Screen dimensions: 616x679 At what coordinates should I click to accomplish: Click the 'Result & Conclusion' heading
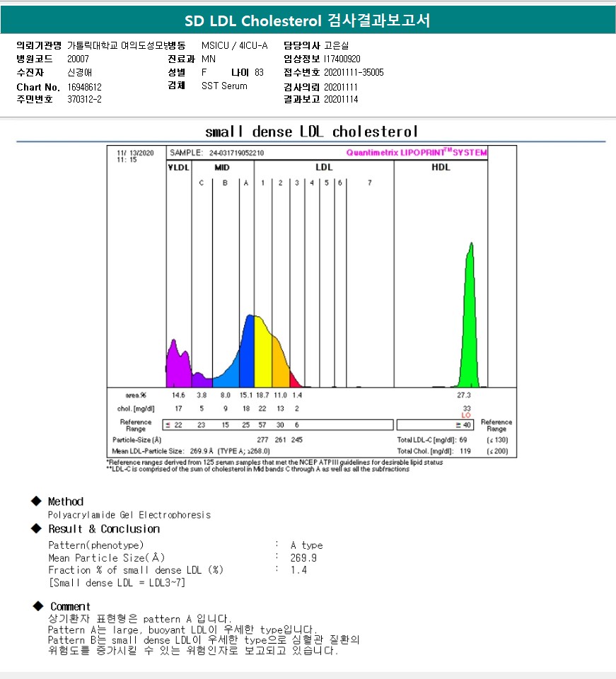(104, 529)
